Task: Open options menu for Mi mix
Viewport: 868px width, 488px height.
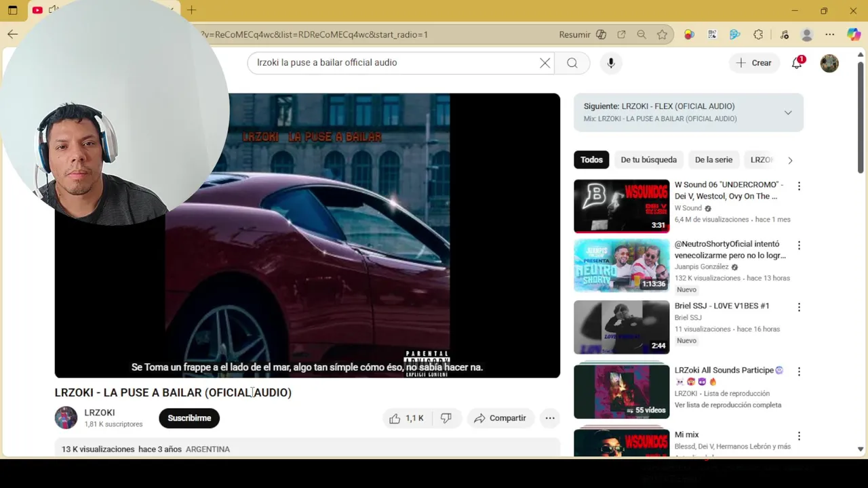Action: tap(799, 436)
